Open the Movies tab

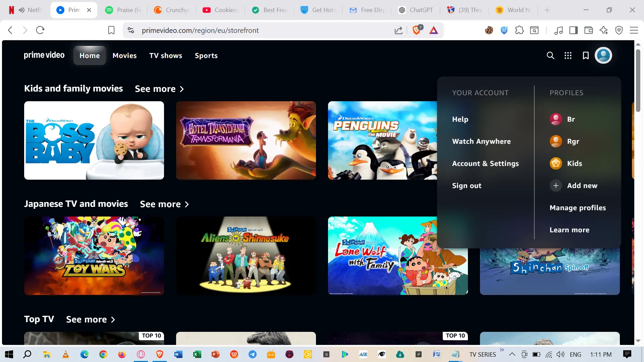coord(124,55)
